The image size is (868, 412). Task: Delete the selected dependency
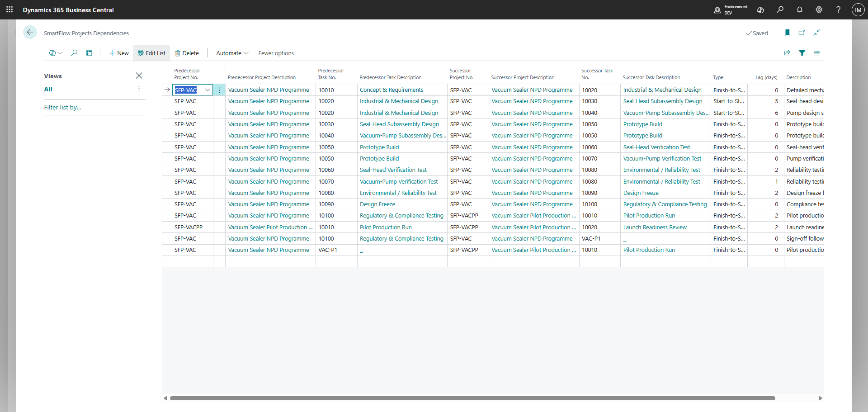point(187,53)
